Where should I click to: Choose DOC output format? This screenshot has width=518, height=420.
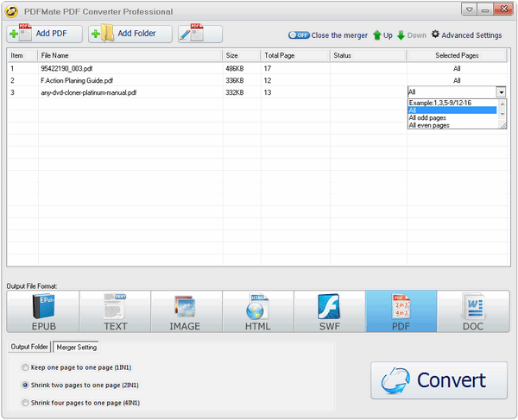(473, 311)
